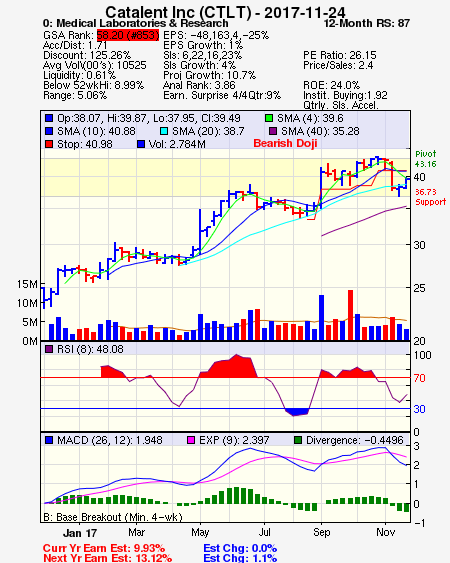
Task: Click the 15M volume axis label
Action: (x=27, y=284)
